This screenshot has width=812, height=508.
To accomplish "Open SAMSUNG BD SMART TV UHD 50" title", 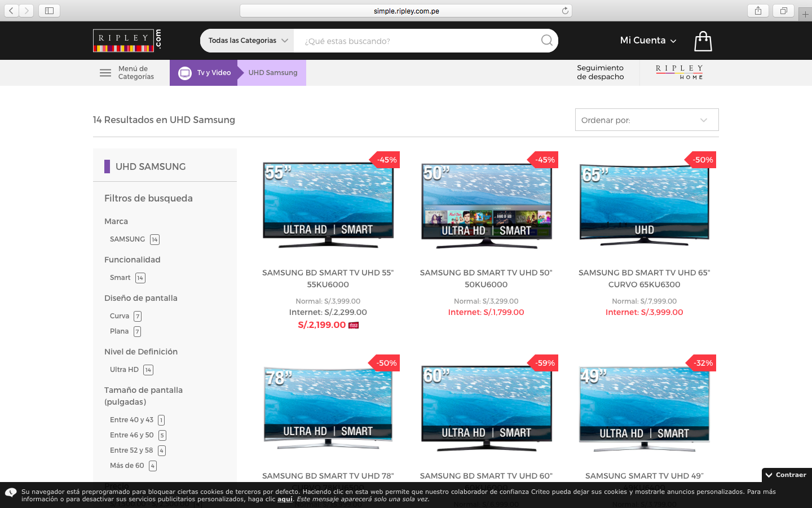I will [486, 278].
